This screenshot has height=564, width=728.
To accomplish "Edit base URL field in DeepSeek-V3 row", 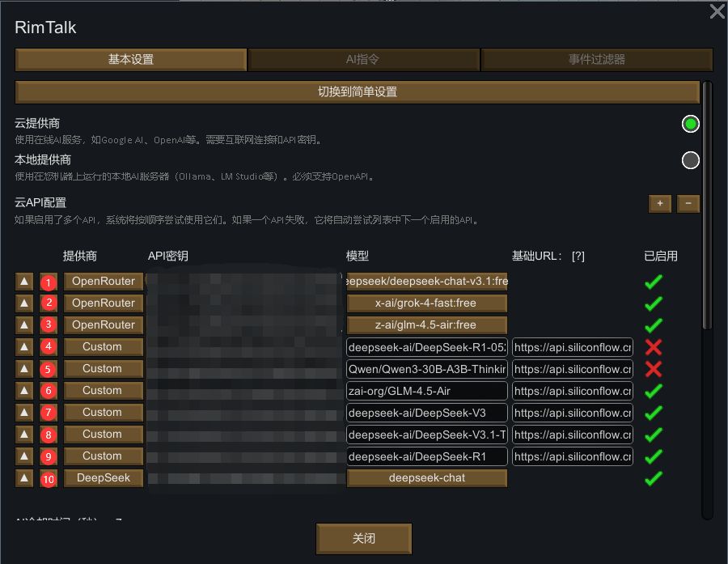I will tap(573, 413).
